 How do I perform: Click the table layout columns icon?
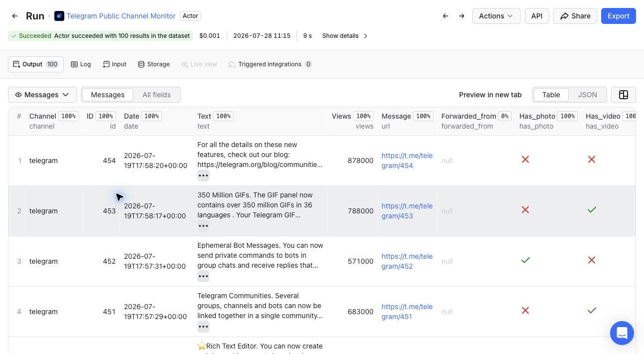click(x=623, y=95)
